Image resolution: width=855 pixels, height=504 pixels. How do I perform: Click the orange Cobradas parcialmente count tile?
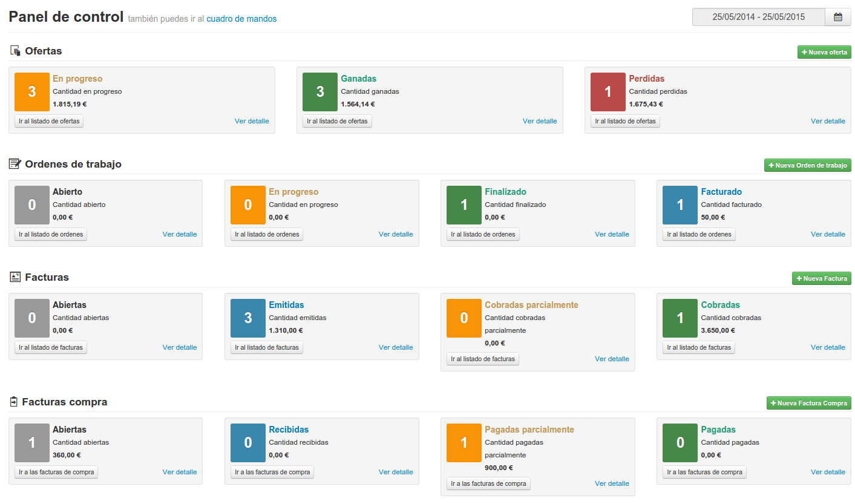point(464,318)
